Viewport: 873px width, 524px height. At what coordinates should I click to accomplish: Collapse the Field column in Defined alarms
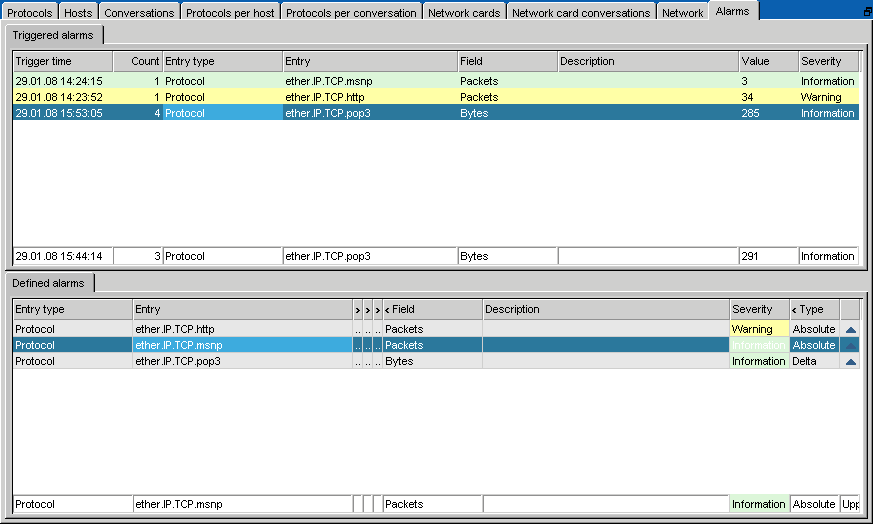pos(388,310)
